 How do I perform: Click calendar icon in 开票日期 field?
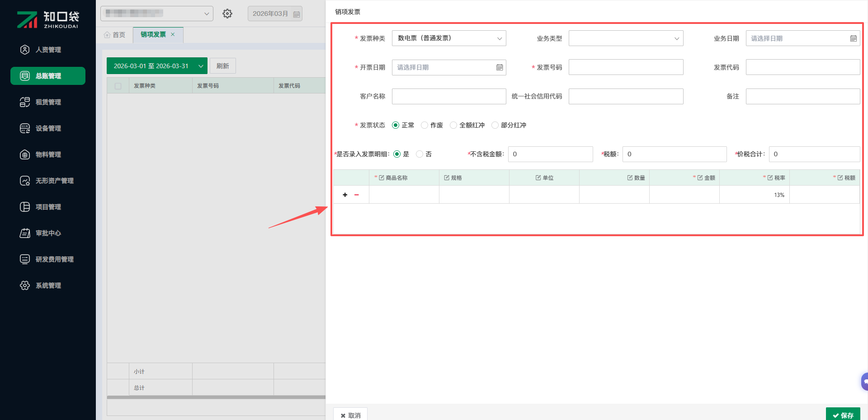coord(500,67)
